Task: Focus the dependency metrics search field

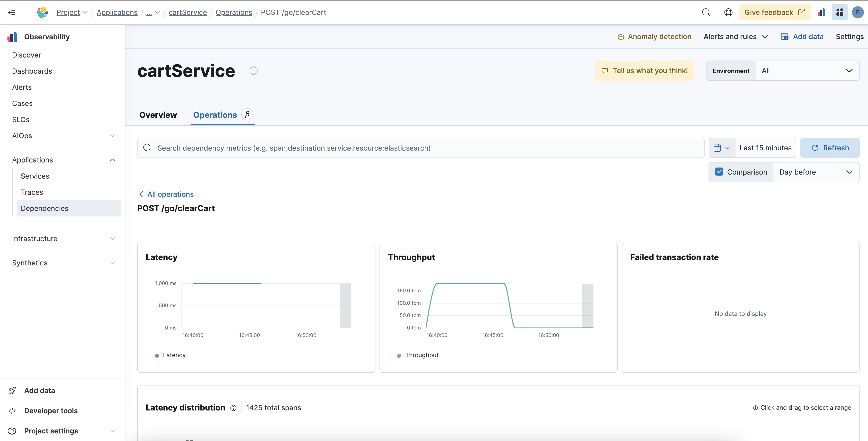Action: click(x=421, y=148)
